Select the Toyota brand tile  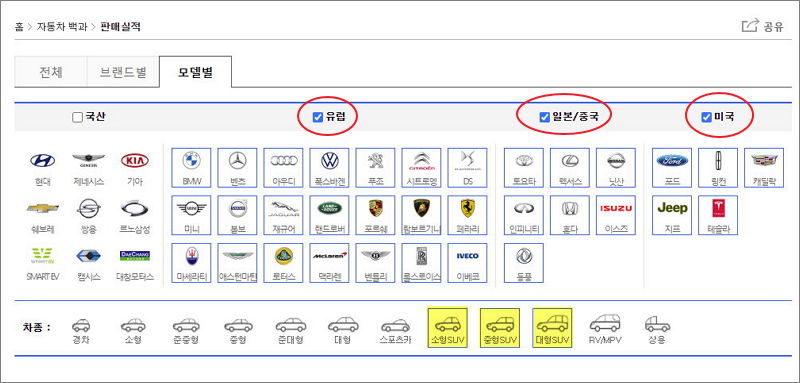click(x=524, y=167)
